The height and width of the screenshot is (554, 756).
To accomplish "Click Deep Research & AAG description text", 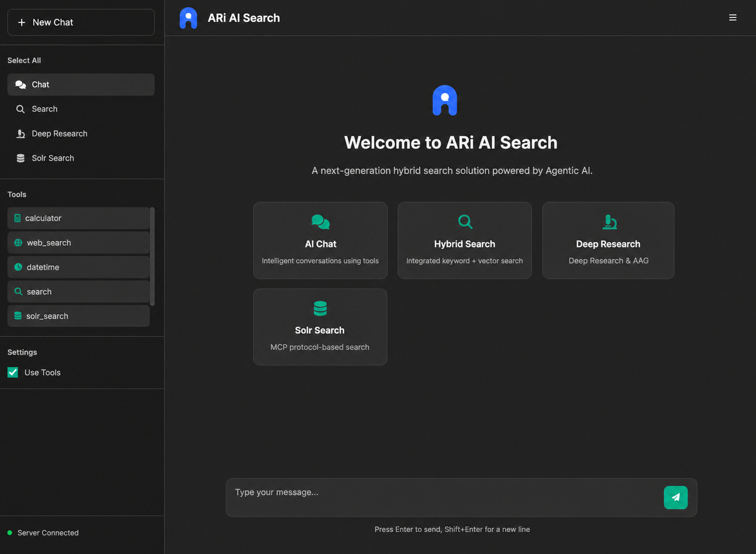I will [609, 261].
